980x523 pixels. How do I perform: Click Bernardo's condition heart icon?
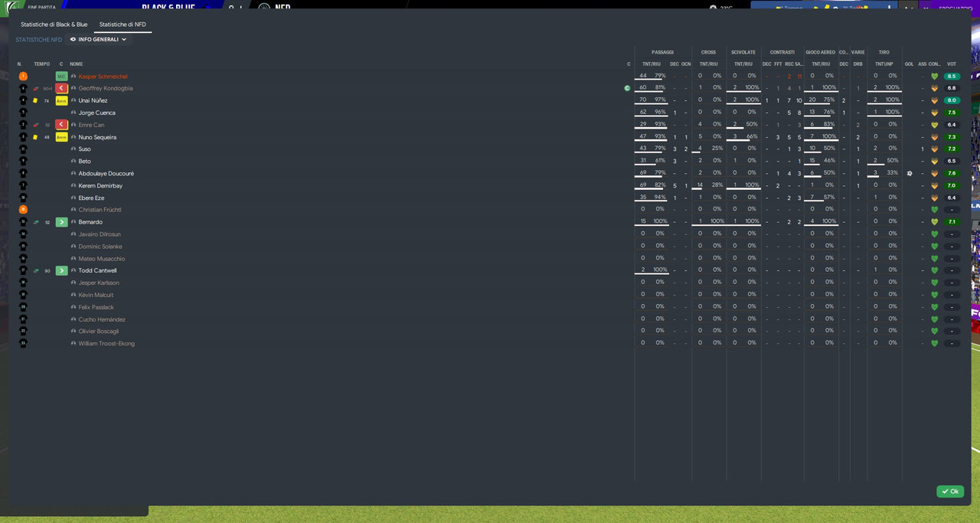pos(934,222)
